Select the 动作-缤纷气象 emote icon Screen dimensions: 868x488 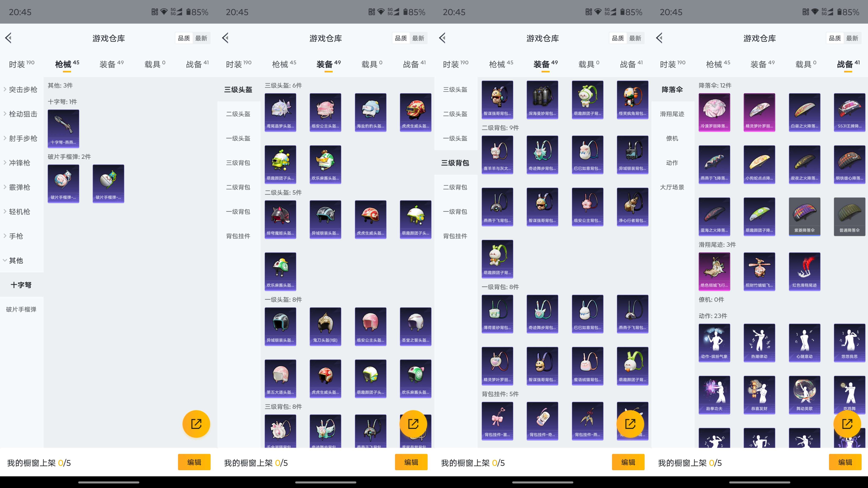tap(714, 343)
